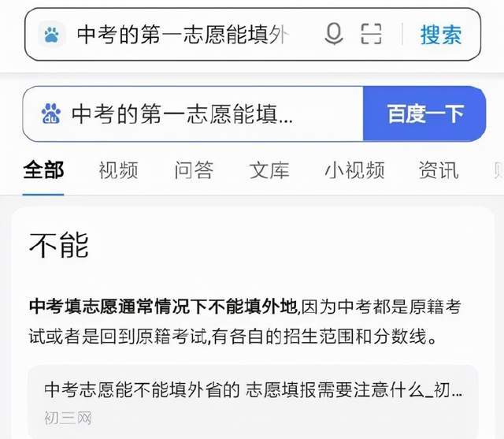The width and height of the screenshot is (504, 439).
Task: Click the 初三网 source label
Action: point(68,418)
